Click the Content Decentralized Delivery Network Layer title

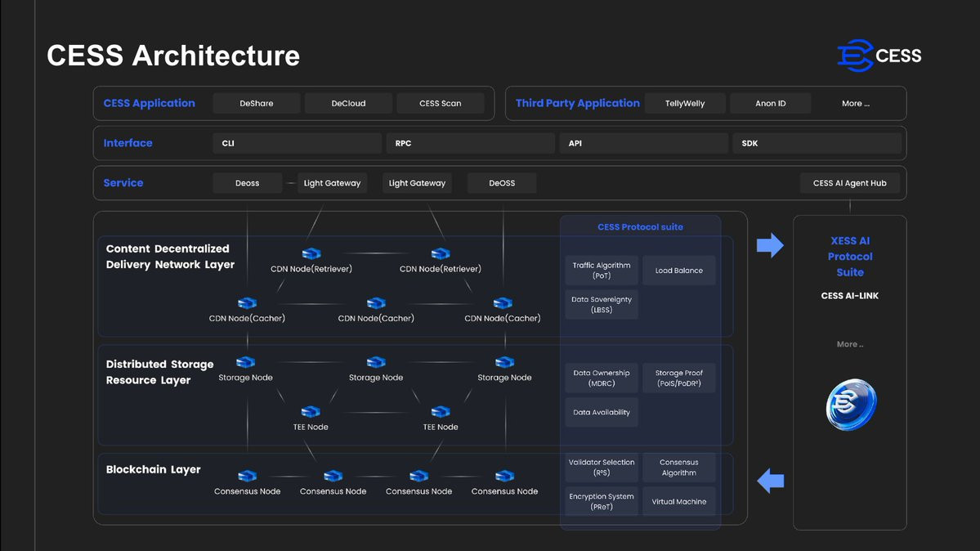(170, 257)
